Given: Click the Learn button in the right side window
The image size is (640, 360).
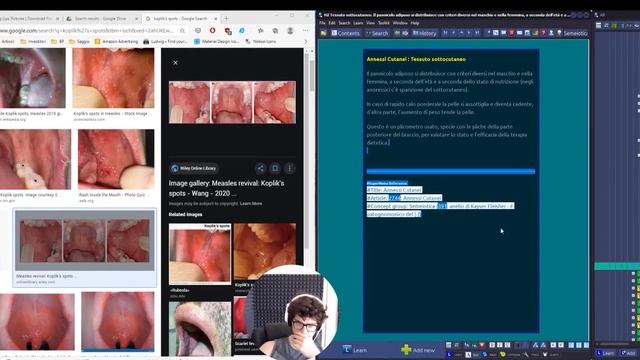Looking at the screenshot, I should point(605,353).
